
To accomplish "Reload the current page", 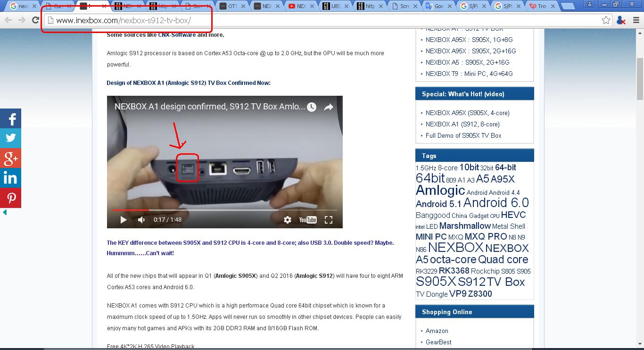I will point(35,20).
